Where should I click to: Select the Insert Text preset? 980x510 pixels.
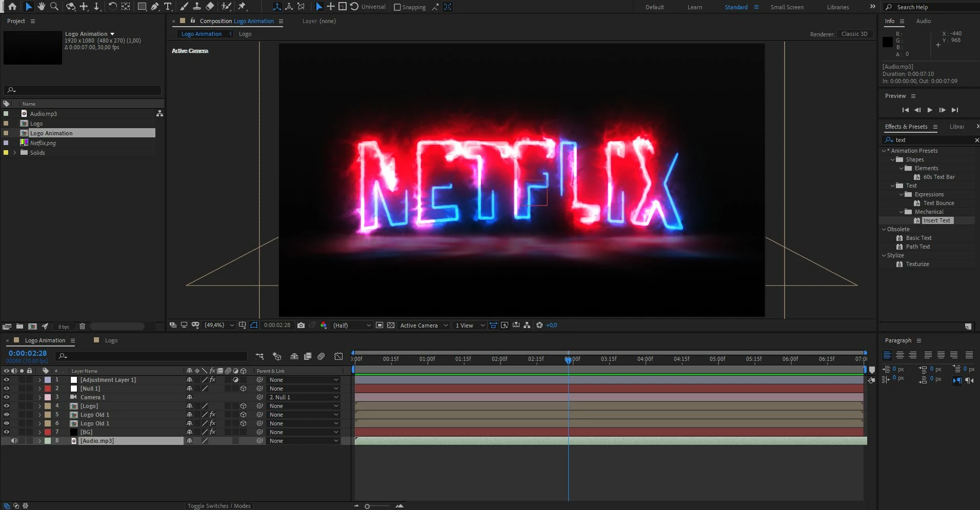[936, 220]
